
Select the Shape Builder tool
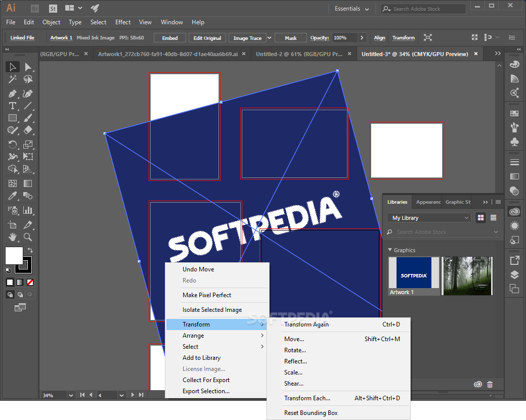click(13, 169)
